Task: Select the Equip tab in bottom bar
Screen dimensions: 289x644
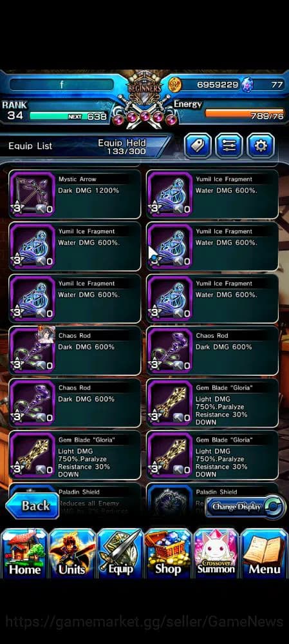Action: [x=120, y=554]
